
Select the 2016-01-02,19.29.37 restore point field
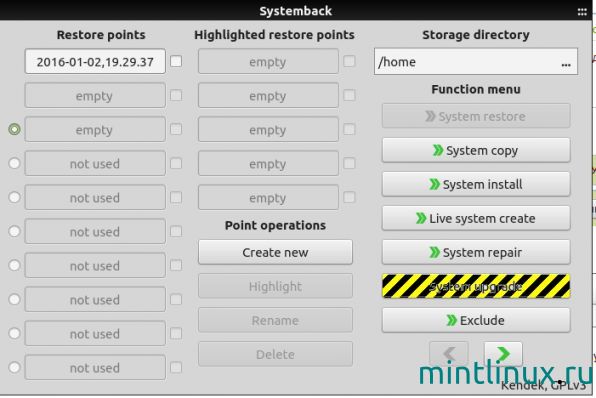coord(95,61)
